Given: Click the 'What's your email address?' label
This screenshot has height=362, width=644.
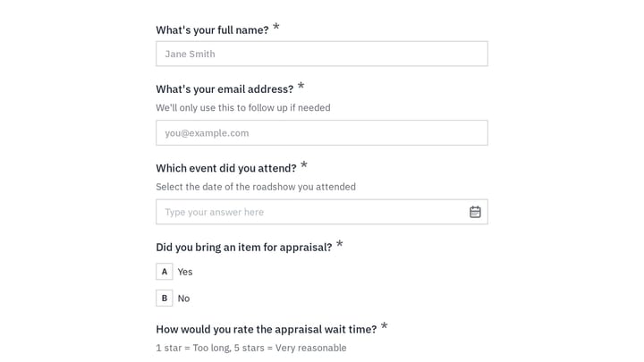Looking at the screenshot, I should (x=225, y=89).
